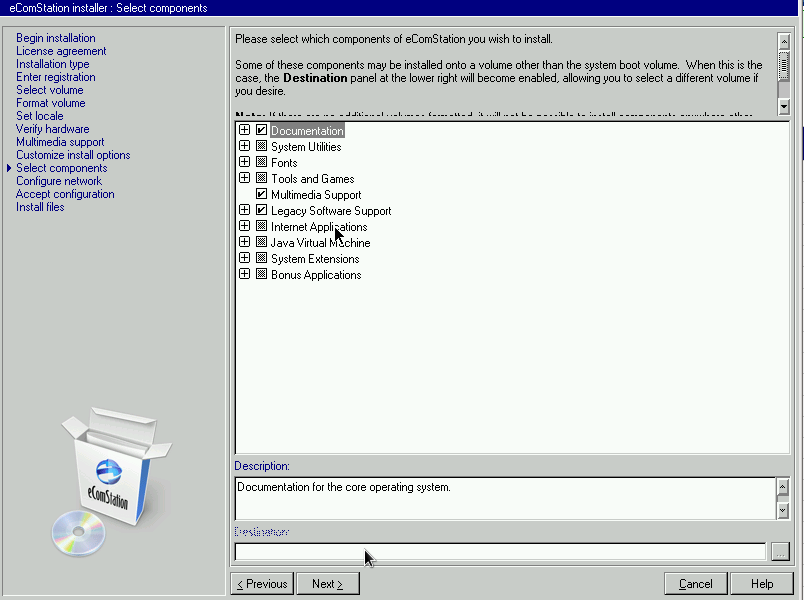Jump to the Begin installation step
This screenshot has height=600, width=804.
coord(55,38)
